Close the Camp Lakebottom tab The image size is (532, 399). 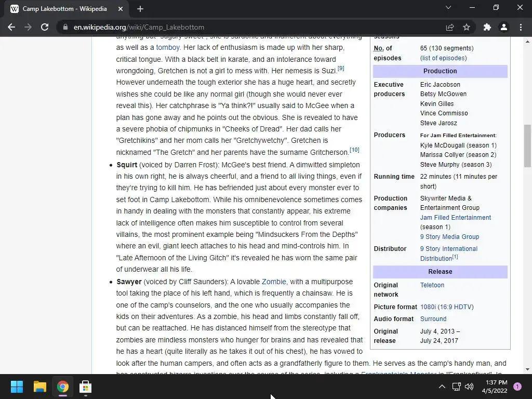pos(121,9)
